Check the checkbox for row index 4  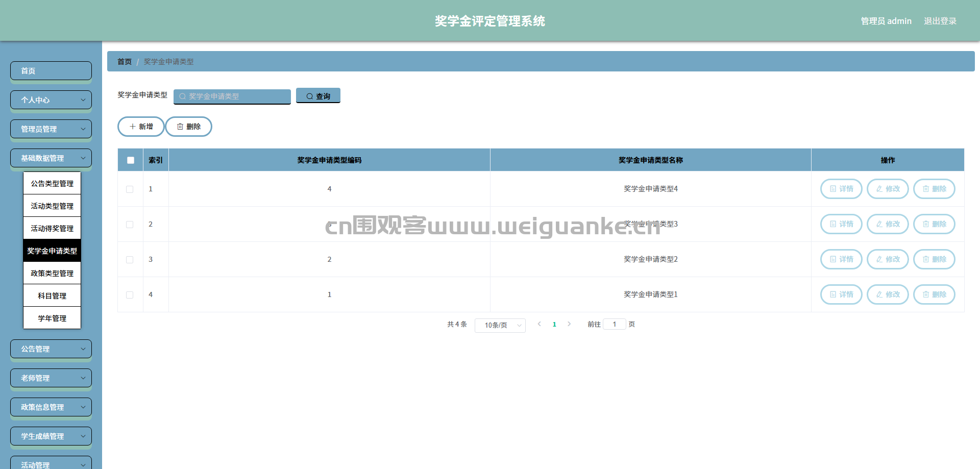pyautogui.click(x=130, y=295)
